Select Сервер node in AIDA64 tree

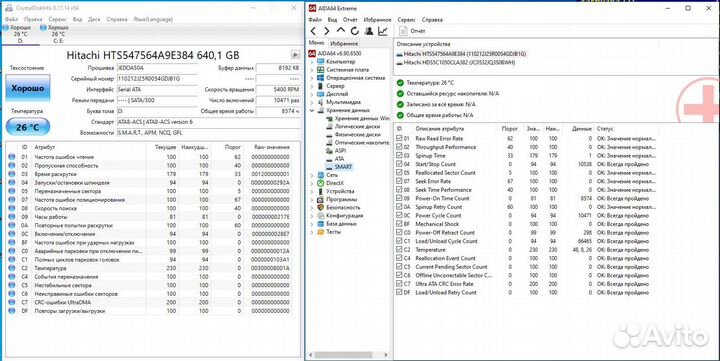point(335,86)
